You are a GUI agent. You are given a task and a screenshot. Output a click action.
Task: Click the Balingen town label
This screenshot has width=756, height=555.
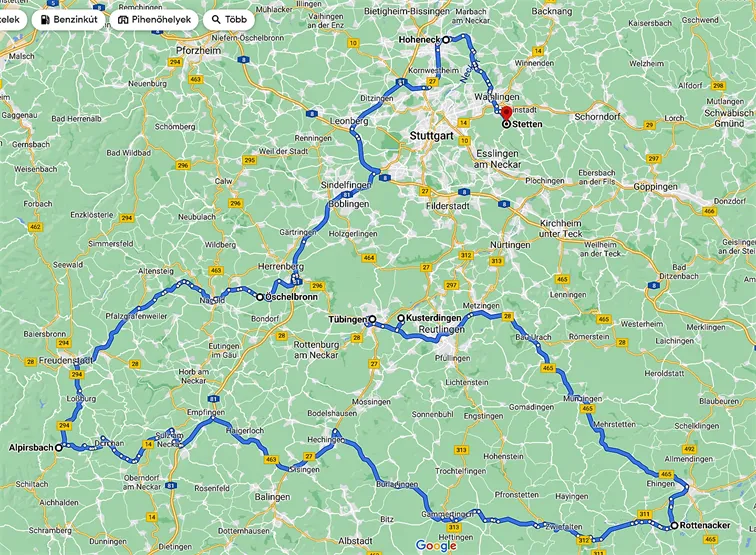[272, 497]
